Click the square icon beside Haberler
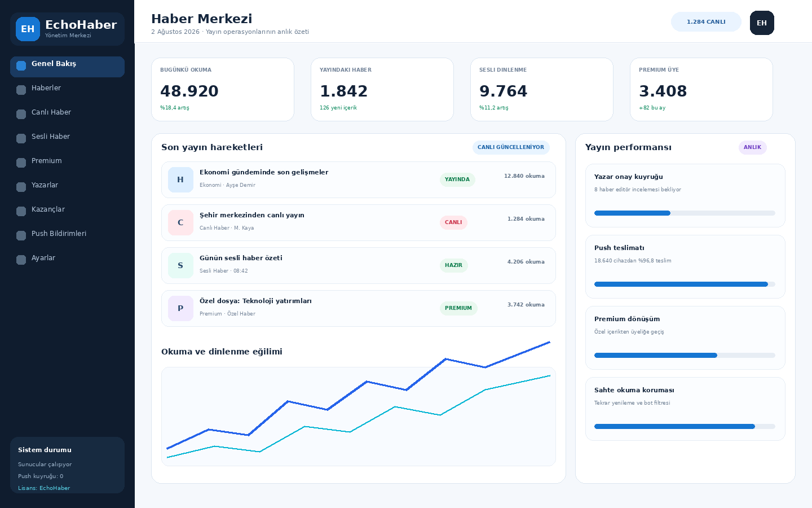The image size is (812, 508). (x=21, y=90)
